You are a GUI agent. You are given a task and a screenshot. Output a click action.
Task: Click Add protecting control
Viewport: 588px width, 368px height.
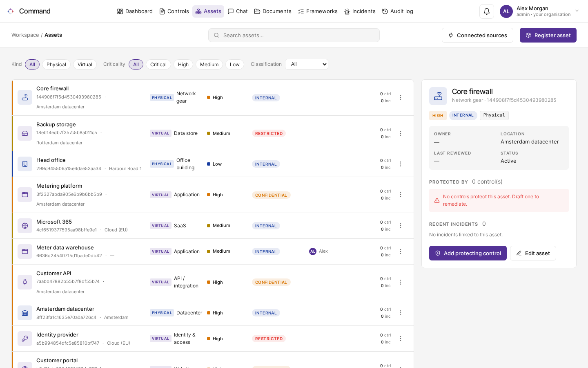[468, 253]
